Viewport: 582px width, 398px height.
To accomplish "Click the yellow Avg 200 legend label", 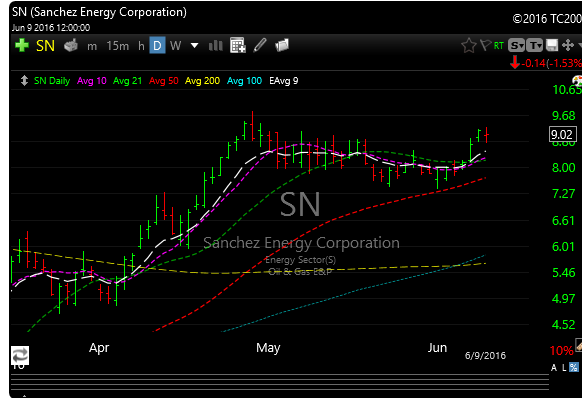I will pos(202,81).
